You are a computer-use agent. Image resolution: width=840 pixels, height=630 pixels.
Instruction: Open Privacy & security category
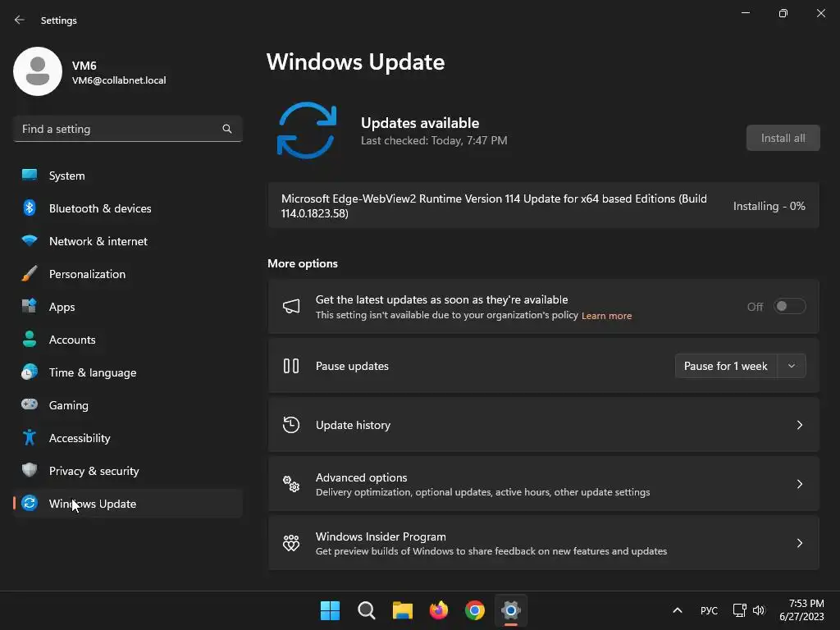(128, 470)
